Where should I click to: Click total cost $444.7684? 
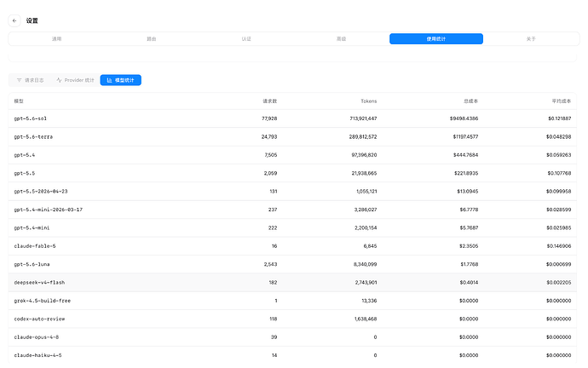click(466, 155)
